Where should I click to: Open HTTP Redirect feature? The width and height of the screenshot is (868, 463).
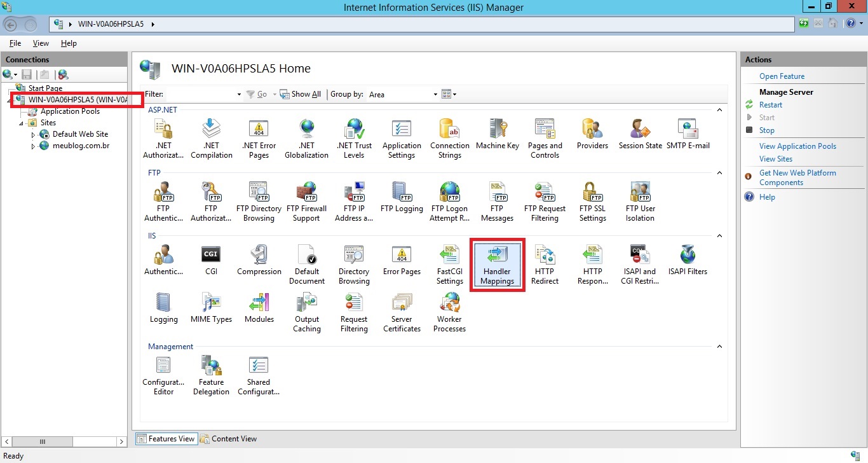point(545,265)
